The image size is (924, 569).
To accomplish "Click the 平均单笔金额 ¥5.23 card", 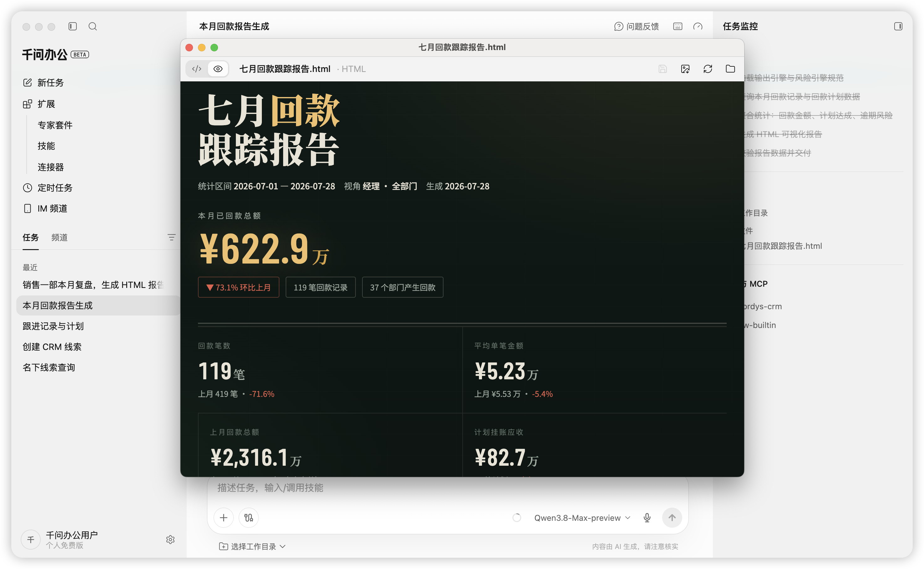I will (594, 370).
